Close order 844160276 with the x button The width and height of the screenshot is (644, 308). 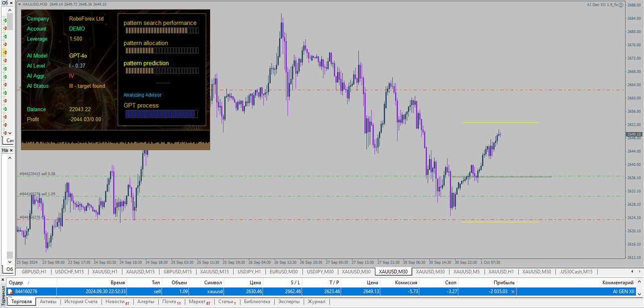513,292
